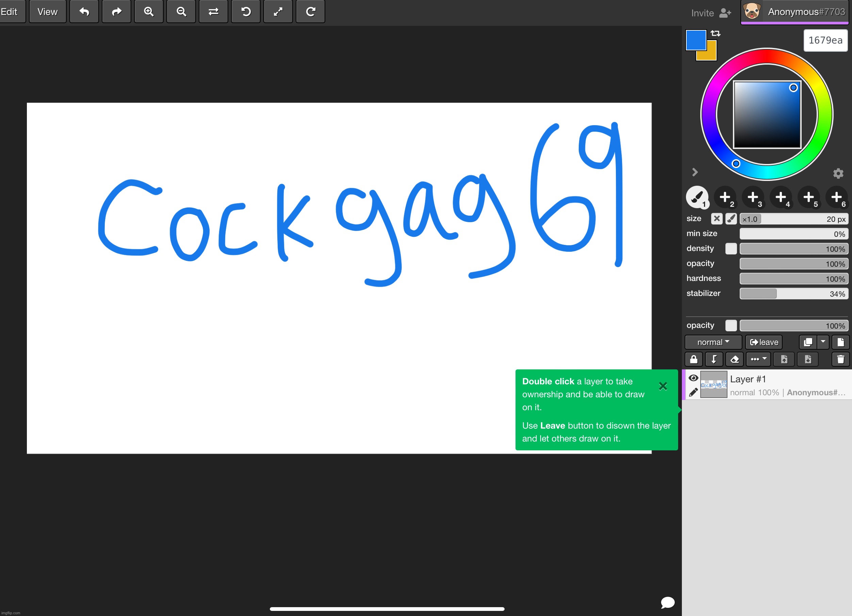This screenshot has height=616, width=852.
Task: Select the Layer #1 name
Action: tap(748, 379)
